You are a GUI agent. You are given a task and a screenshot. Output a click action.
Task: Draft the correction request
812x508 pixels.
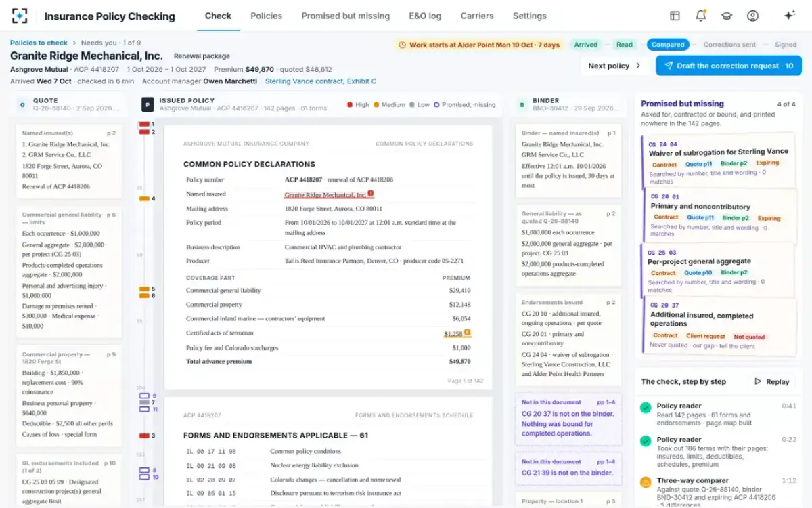tap(729, 66)
